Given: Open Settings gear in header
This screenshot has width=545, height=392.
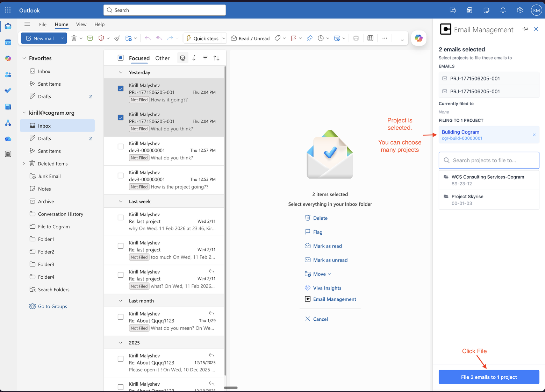Looking at the screenshot, I should tap(520, 10).
